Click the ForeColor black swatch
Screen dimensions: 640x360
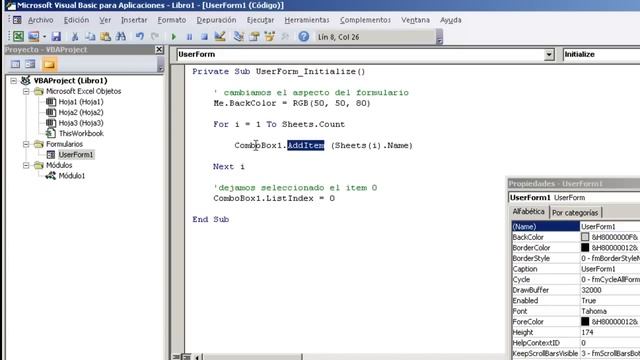coord(585,322)
